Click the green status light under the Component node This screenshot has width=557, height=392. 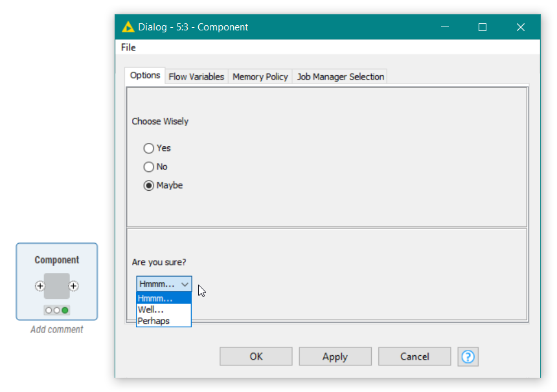[x=64, y=310]
